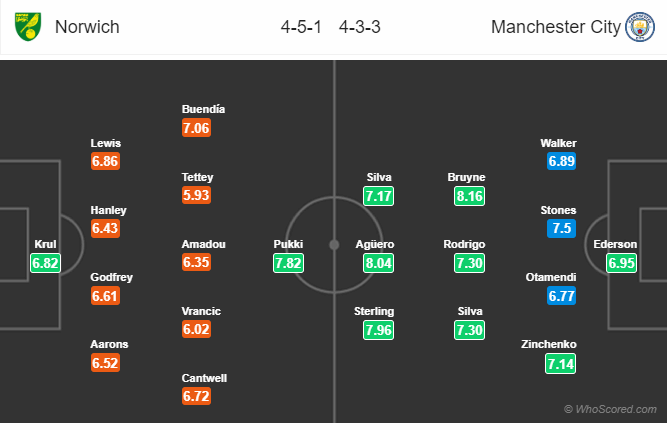
Task: Click Stones' blue 7.5 rating badge
Action: coord(562,228)
